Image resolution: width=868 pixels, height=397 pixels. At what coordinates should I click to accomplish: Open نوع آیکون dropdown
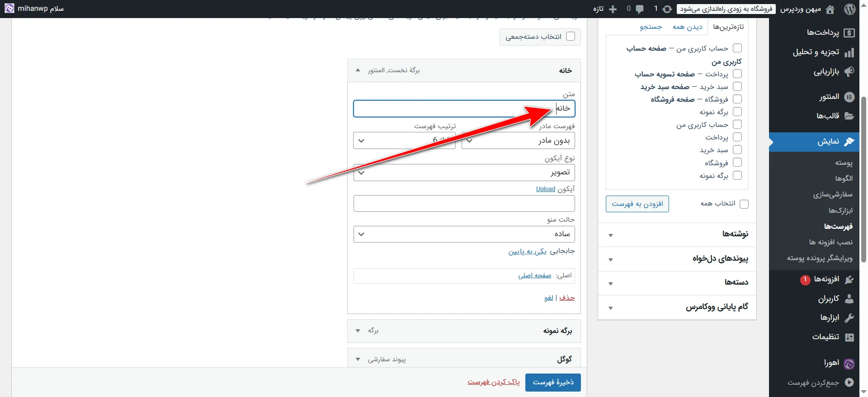[x=464, y=173]
